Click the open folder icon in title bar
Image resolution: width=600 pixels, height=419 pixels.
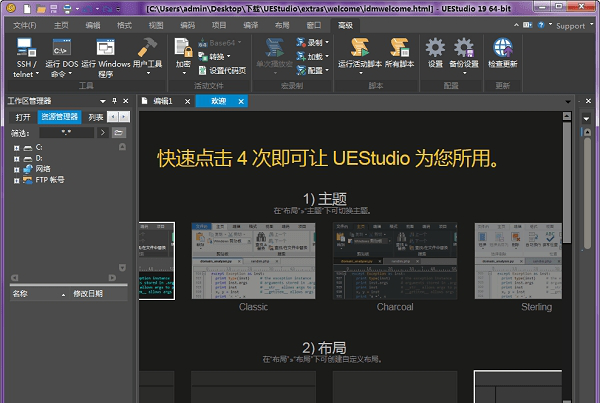pos(41,8)
